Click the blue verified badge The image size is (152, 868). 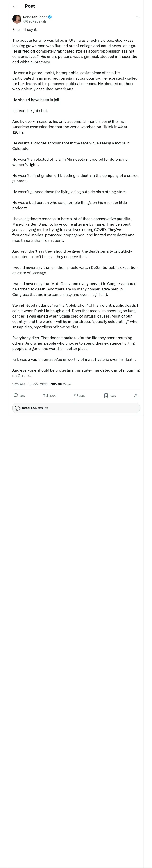click(x=50, y=17)
